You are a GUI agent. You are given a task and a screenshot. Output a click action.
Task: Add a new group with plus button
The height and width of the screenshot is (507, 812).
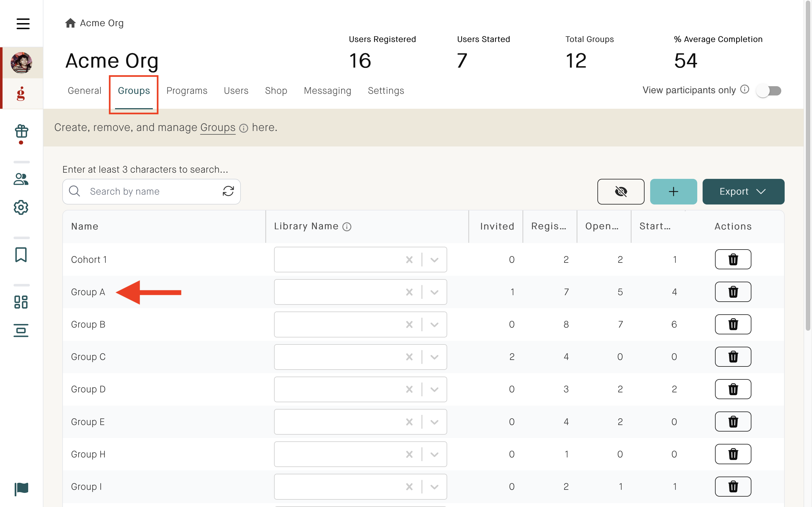[x=673, y=192]
